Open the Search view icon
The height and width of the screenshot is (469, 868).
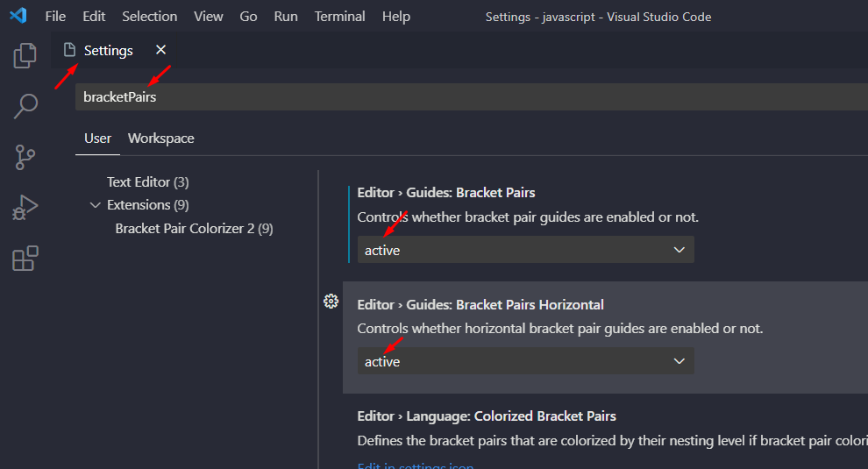point(25,106)
